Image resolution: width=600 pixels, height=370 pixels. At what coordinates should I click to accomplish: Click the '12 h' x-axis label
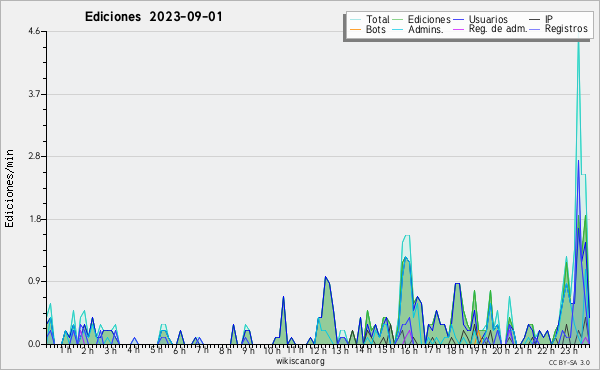(318, 350)
